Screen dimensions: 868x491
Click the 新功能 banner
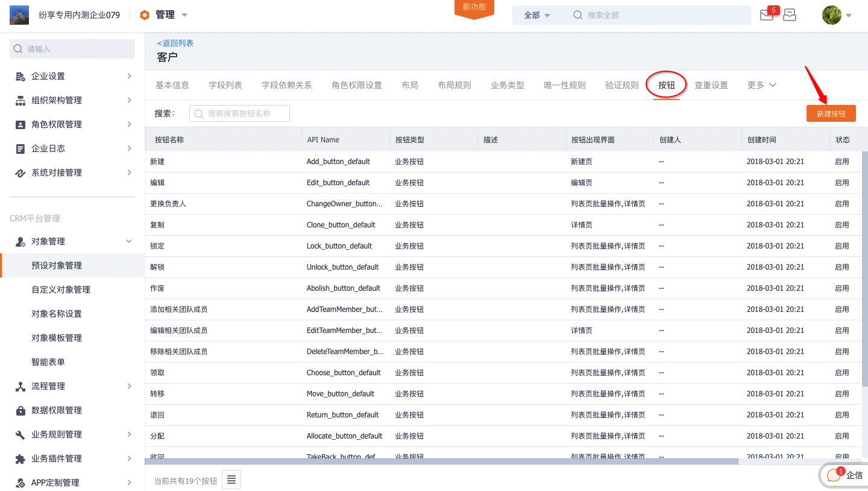point(474,8)
